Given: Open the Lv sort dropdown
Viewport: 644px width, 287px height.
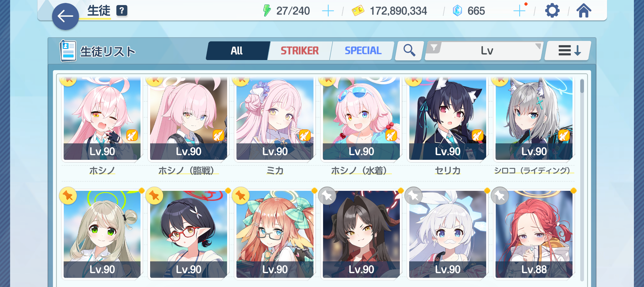Looking at the screenshot, I should pos(484,50).
